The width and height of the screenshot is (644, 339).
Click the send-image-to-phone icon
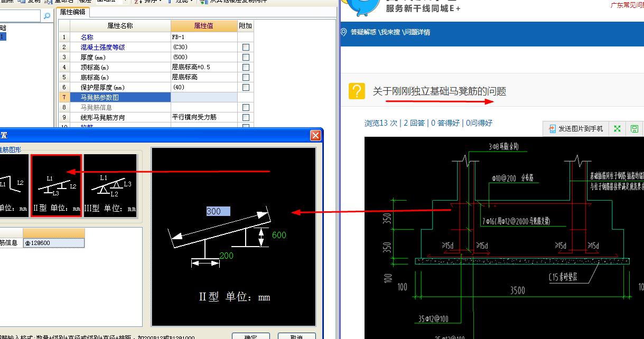552,128
